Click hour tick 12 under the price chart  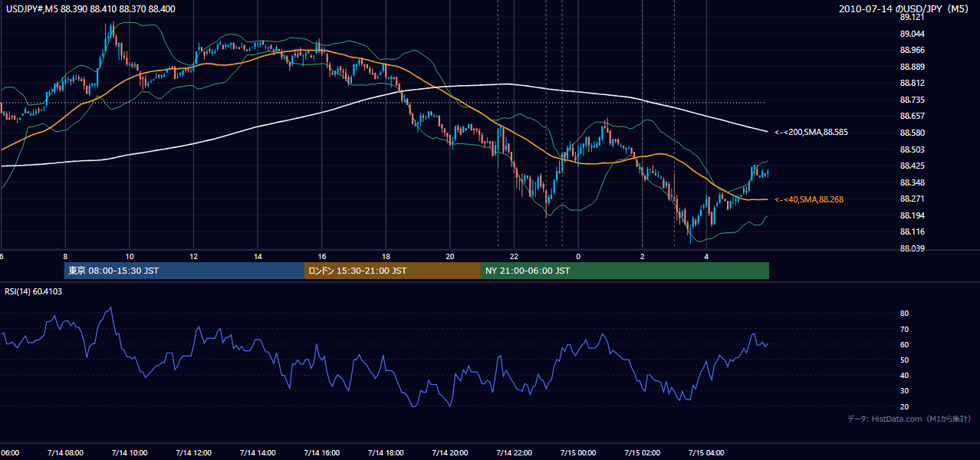[x=193, y=256]
